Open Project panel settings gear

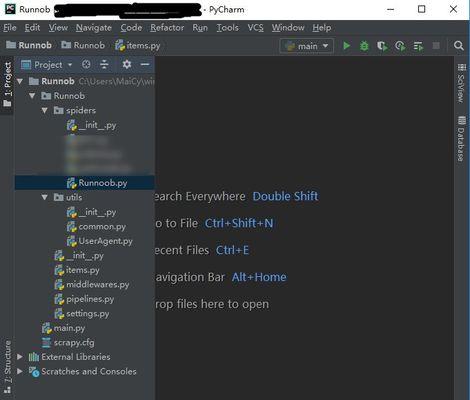pyautogui.click(x=127, y=64)
